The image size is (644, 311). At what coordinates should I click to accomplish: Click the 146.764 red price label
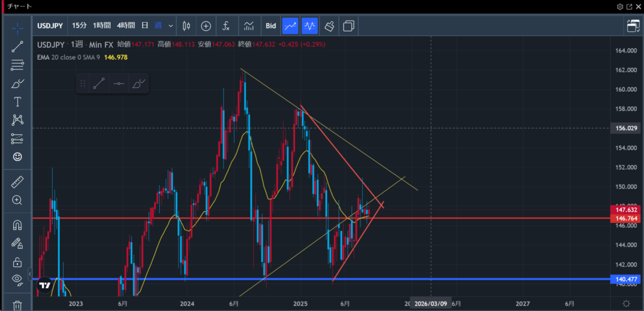coord(626,218)
